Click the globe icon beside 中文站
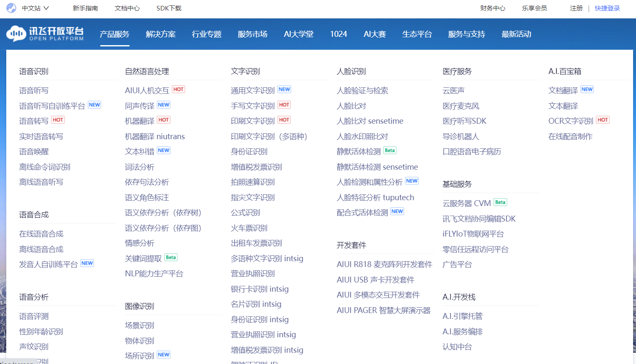The height and width of the screenshot is (364, 636). click(11, 8)
